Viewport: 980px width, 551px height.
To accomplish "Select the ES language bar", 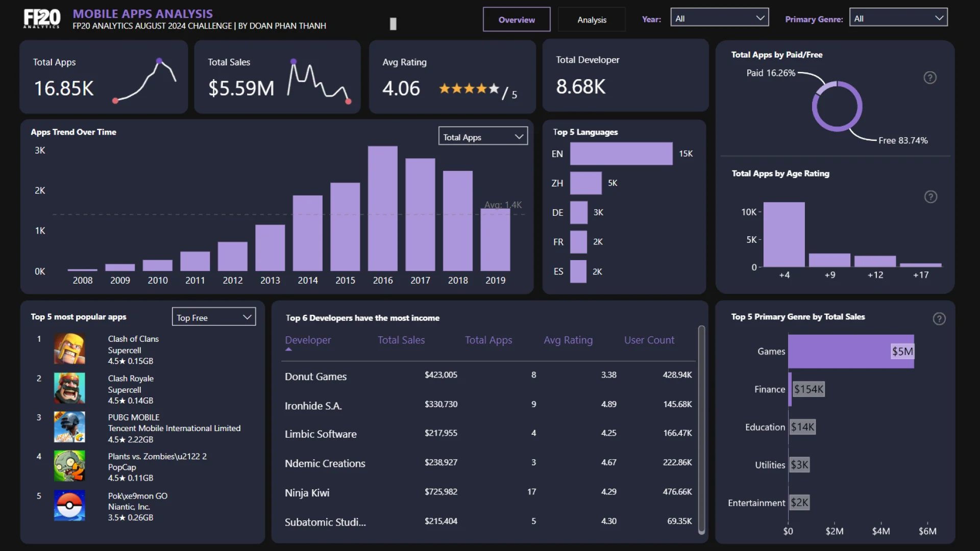I will tap(578, 271).
